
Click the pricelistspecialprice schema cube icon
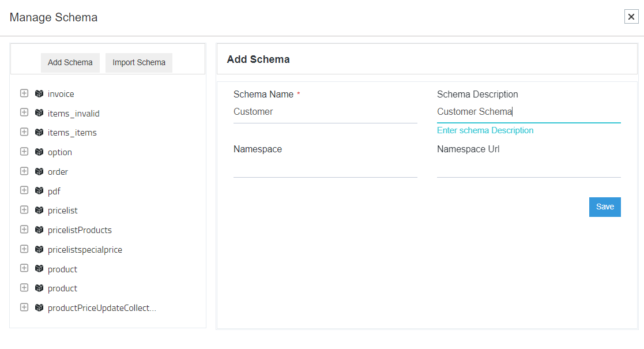pyautogui.click(x=39, y=249)
